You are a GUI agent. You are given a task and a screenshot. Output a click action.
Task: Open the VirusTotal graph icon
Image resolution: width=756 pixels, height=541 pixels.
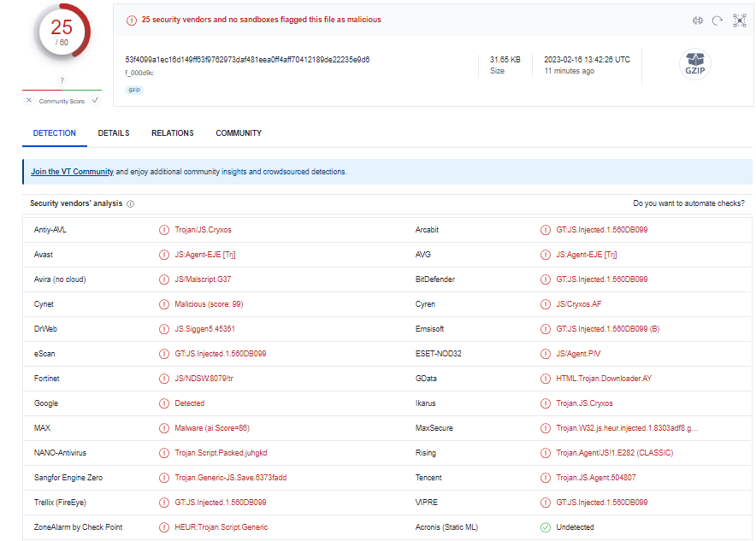740,20
